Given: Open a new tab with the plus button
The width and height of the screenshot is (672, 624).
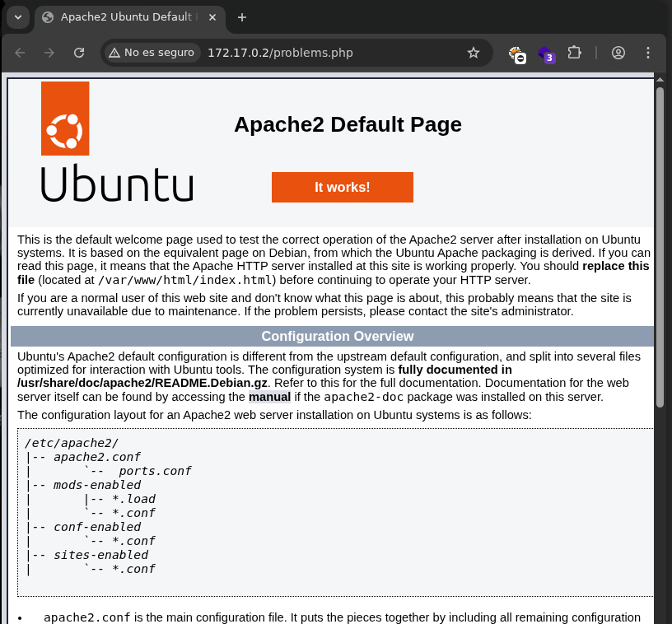Looking at the screenshot, I should [241, 17].
